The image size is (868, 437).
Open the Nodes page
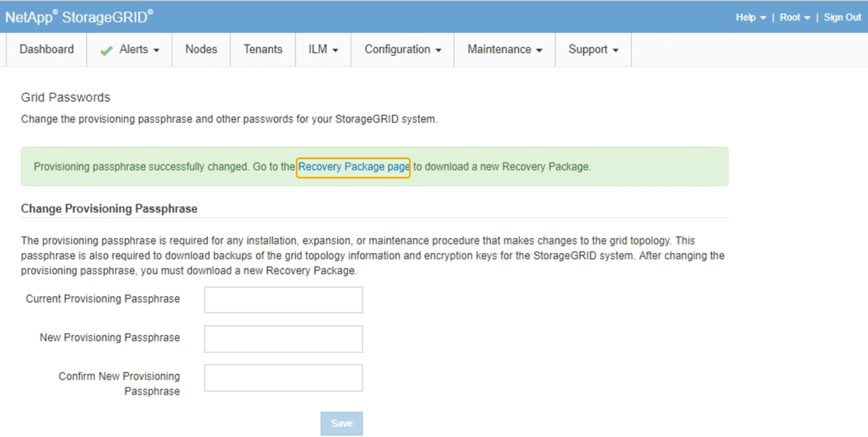[201, 50]
